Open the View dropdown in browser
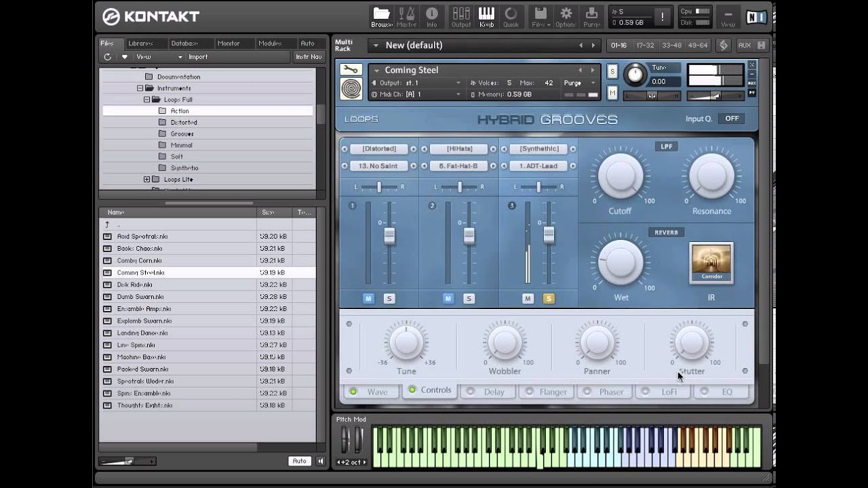Image resolution: width=868 pixels, height=488 pixels. click(159, 57)
